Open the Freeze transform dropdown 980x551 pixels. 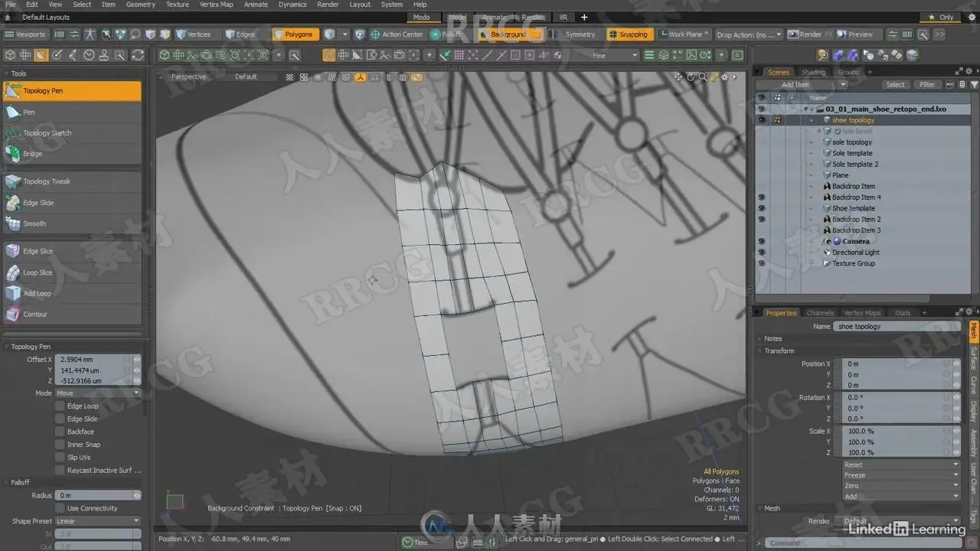901,475
